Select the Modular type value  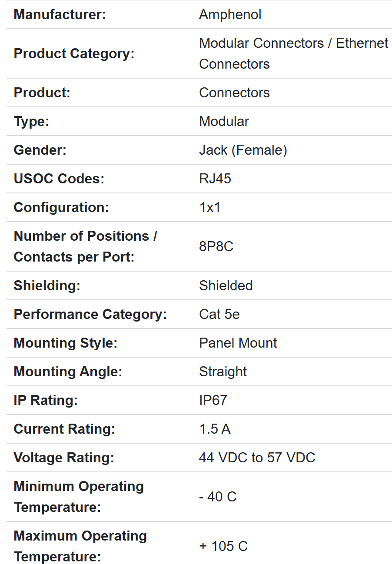point(224,121)
